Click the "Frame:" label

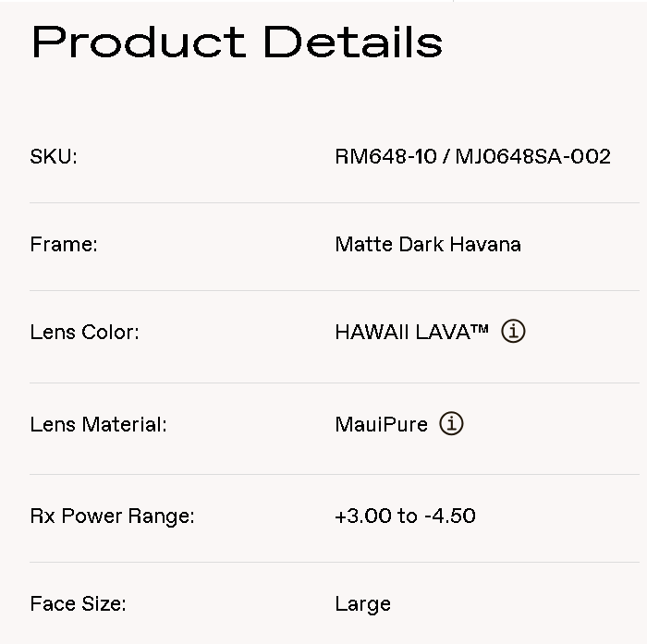pos(64,245)
